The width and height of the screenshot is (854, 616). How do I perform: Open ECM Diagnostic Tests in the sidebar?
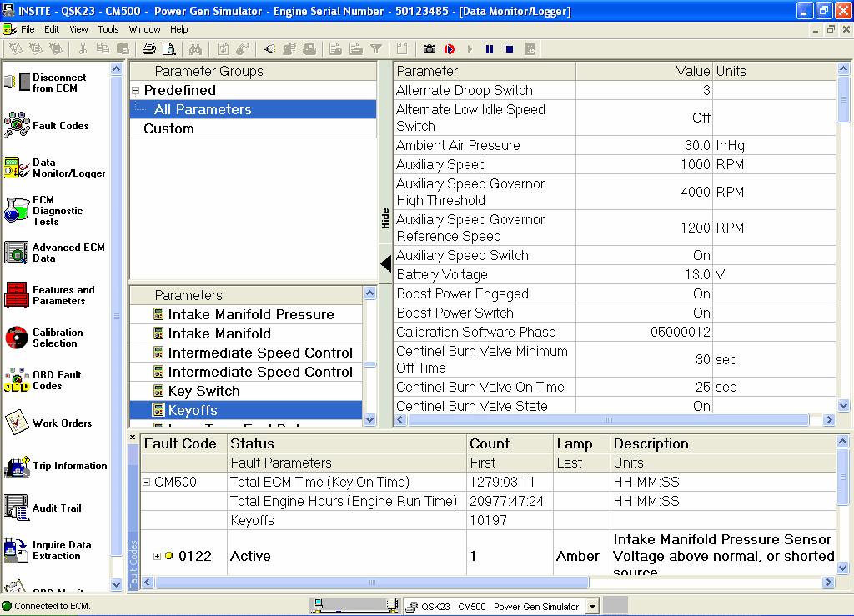pos(43,210)
